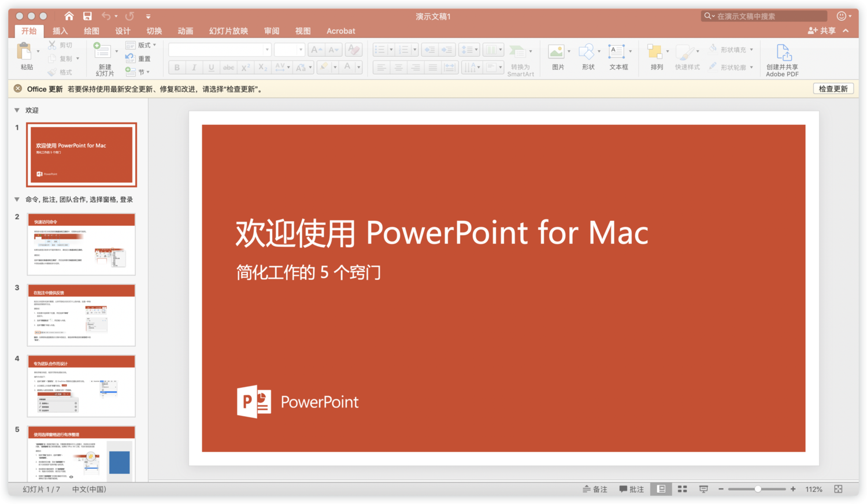Collapse the ribbon with the chevron
Viewport: 867px width, 504px height.
coord(846,31)
